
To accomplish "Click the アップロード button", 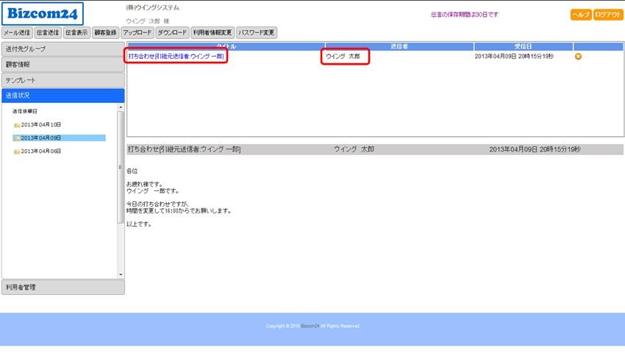I will point(137,32).
